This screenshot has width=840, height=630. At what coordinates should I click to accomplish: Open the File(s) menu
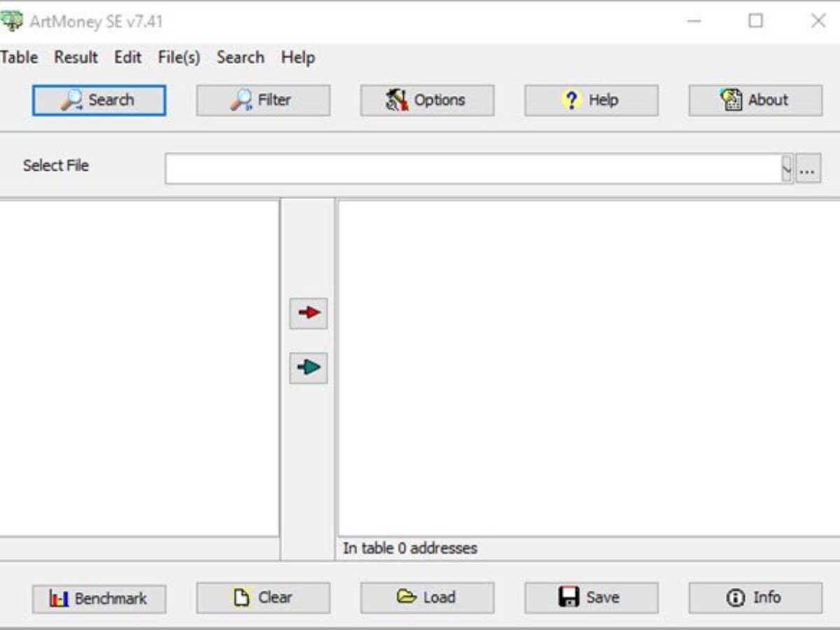(179, 57)
